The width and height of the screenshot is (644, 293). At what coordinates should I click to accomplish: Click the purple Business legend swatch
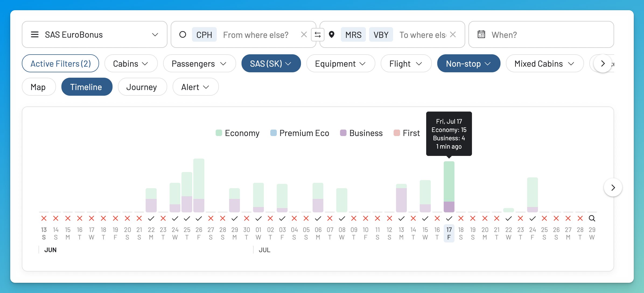pyautogui.click(x=343, y=133)
